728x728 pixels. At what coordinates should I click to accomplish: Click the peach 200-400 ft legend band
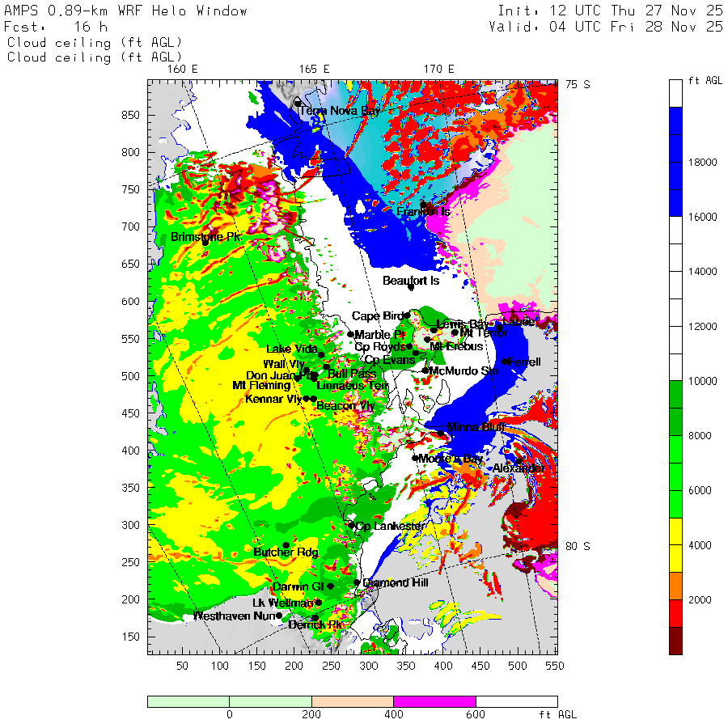tap(352, 701)
